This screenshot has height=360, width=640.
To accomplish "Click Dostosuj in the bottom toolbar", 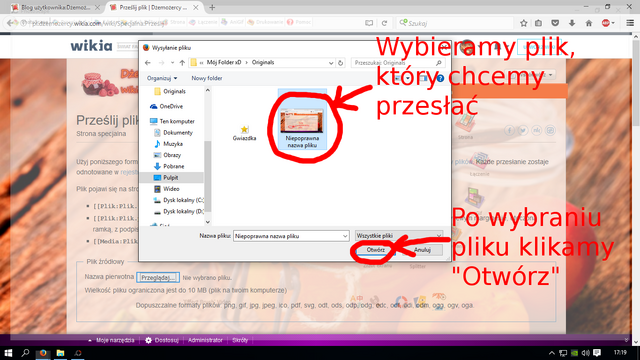I will 162,340.
